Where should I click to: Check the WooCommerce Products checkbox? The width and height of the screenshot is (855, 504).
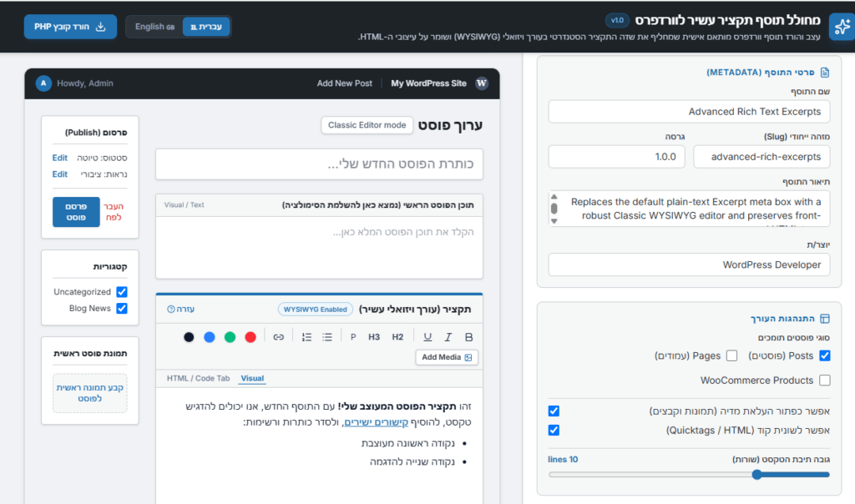point(825,381)
